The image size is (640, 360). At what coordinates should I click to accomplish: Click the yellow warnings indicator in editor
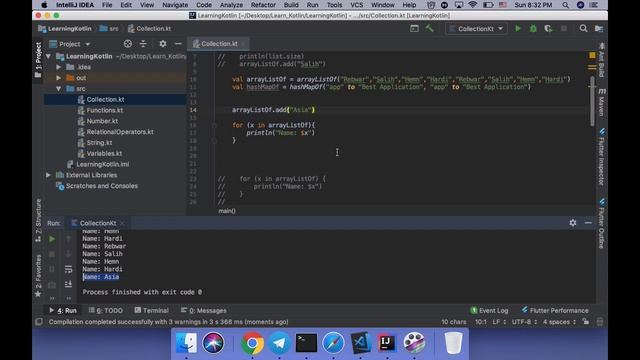[x=592, y=55]
